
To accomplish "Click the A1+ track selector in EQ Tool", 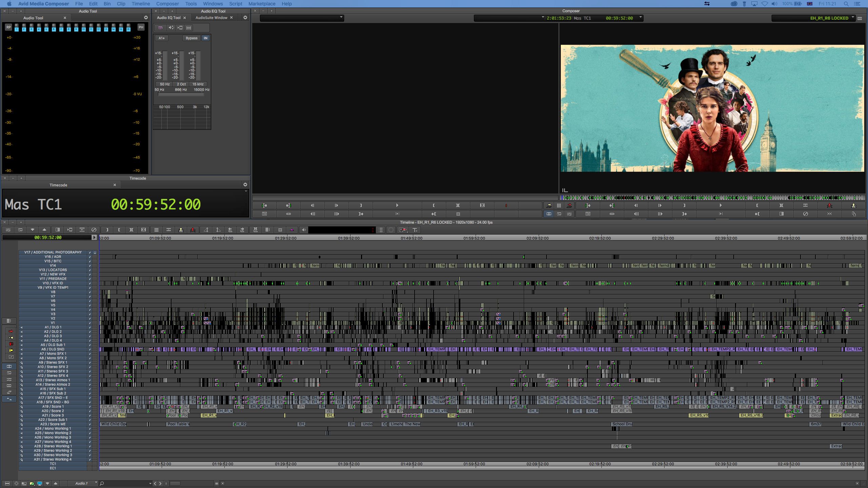I will [x=162, y=38].
